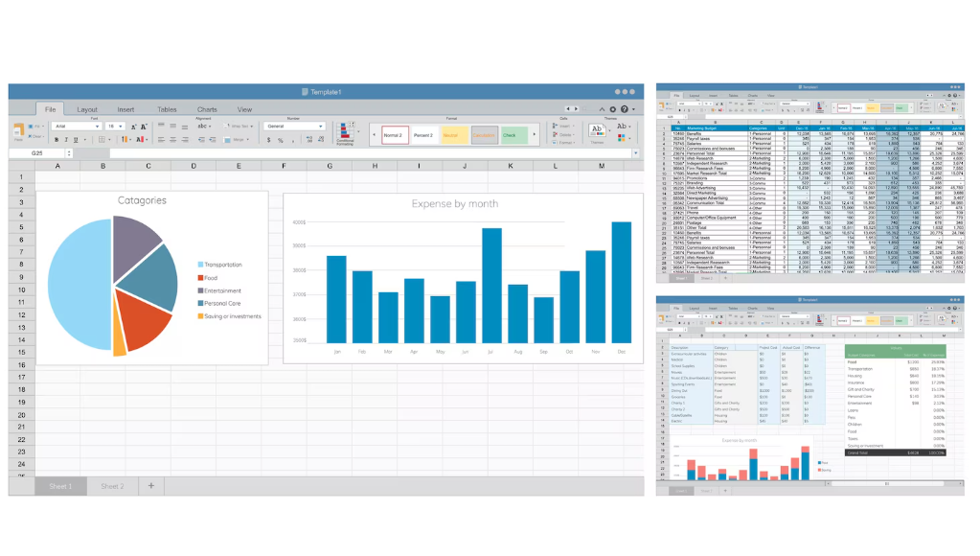The width and height of the screenshot is (980, 556).
Task: Add a new sheet with plus button
Action: [150, 486]
